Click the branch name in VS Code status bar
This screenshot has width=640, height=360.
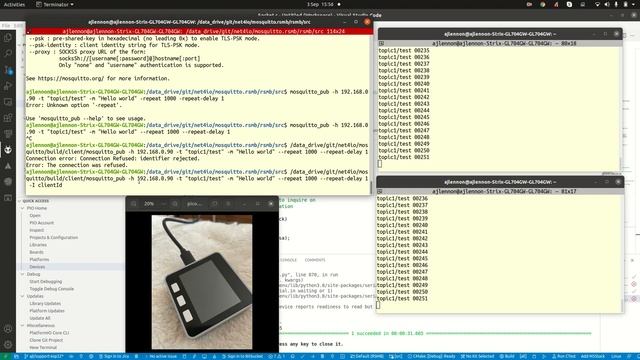44,356
